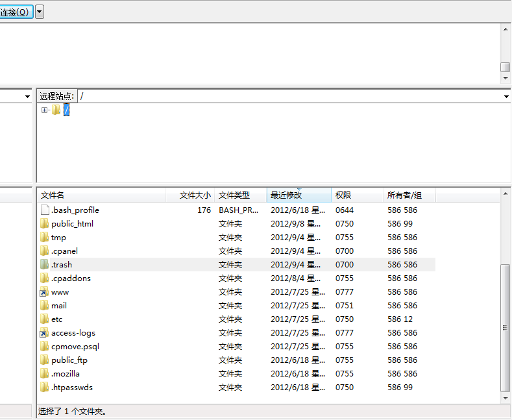Screen dimensions: 512x420
Task: Click owner 586 12 of etc
Action: (x=400, y=319)
